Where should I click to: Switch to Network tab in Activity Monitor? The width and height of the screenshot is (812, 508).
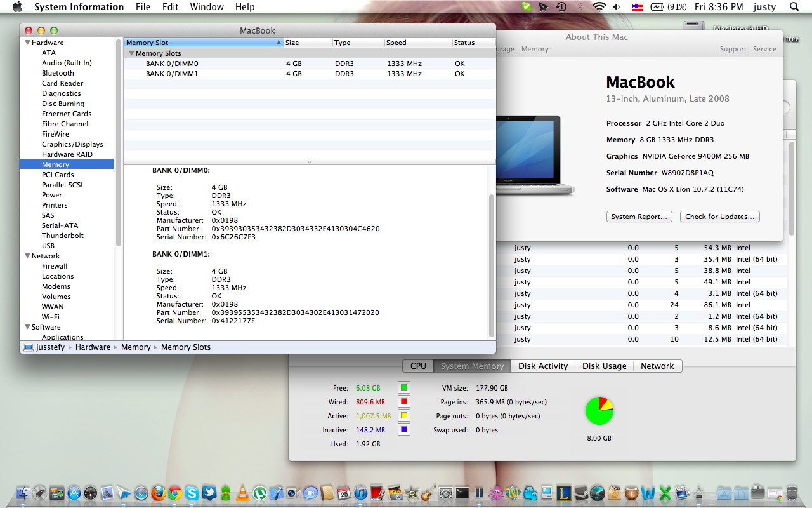point(657,366)
